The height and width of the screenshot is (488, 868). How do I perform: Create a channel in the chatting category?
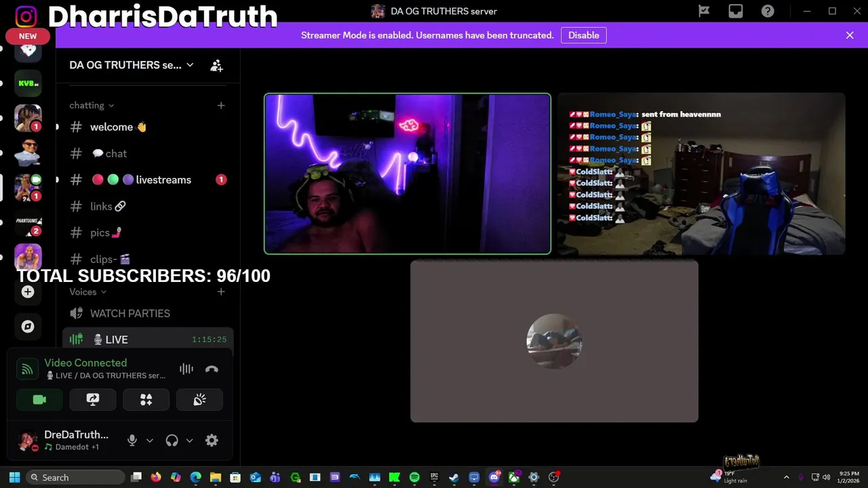(221, 105)
